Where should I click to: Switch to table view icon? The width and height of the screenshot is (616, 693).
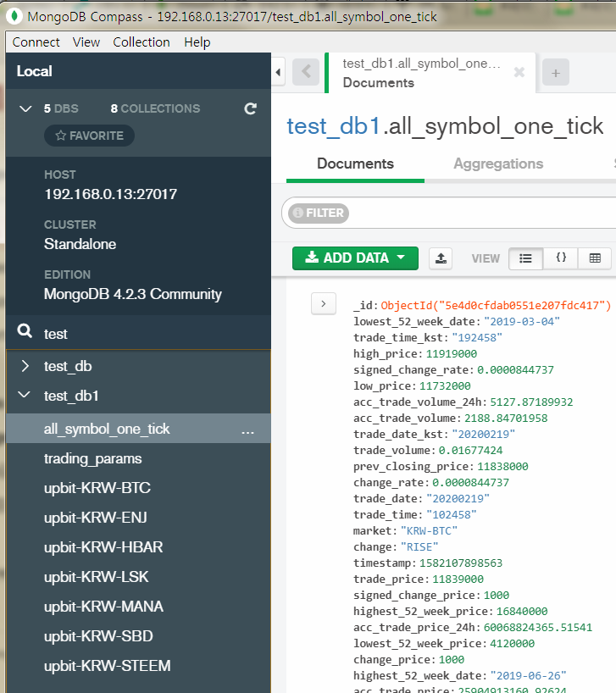coord(595,258)
